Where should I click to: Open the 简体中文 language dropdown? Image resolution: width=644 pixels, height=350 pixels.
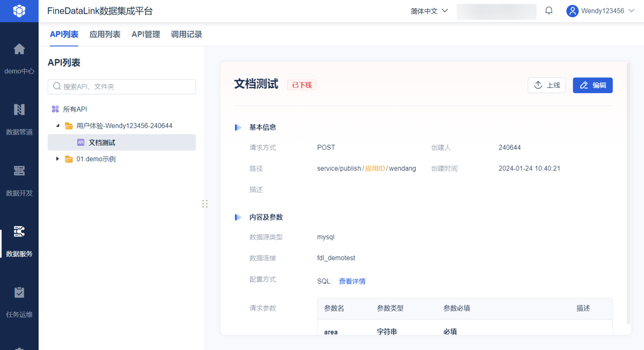[429, 11]
